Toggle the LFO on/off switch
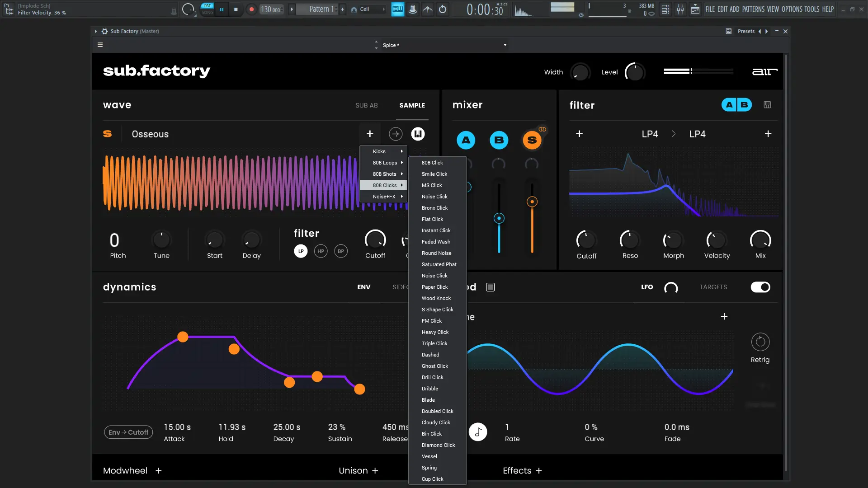 [760, 287]
